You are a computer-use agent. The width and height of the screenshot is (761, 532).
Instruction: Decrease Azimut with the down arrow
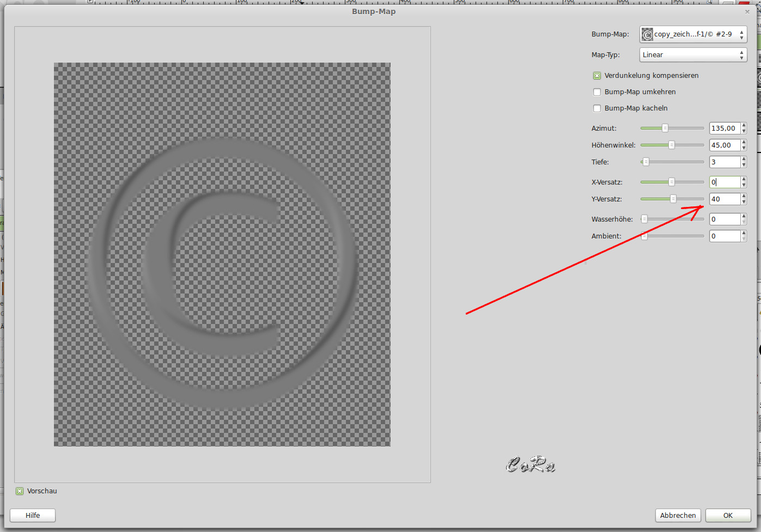(x=744, y=131)
